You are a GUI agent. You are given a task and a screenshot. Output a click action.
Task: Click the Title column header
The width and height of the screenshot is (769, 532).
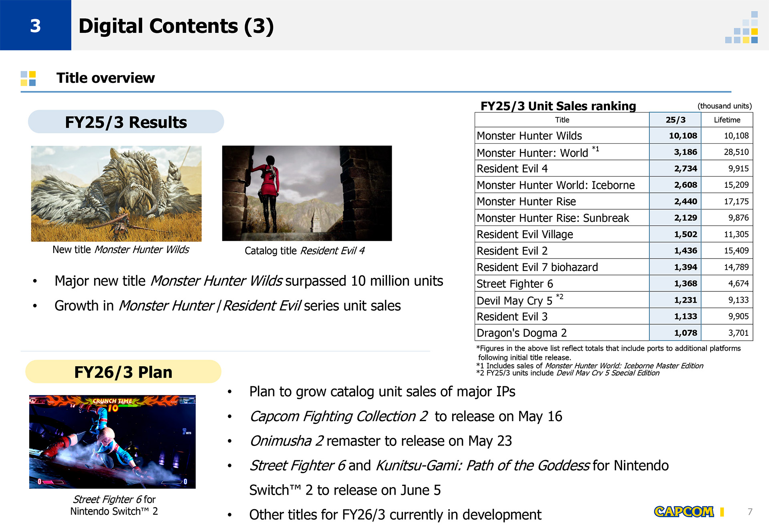point(562,120)
